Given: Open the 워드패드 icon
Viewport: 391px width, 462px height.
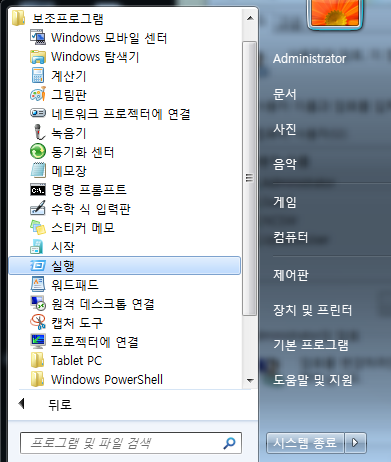Looking at the screenshot, I should click(38, 284).
